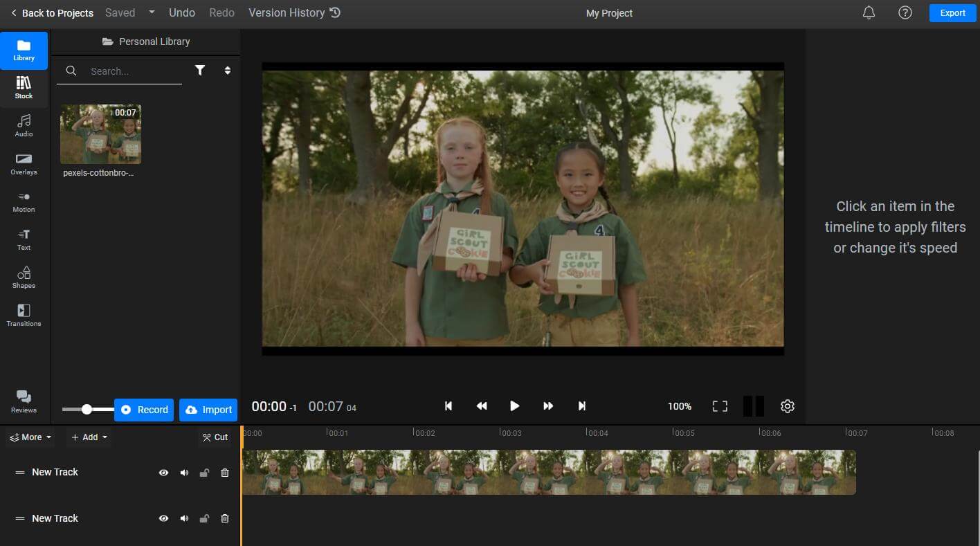
Task: Click the Saved status text
Action: pyautogui.click(x=120, y=12)
